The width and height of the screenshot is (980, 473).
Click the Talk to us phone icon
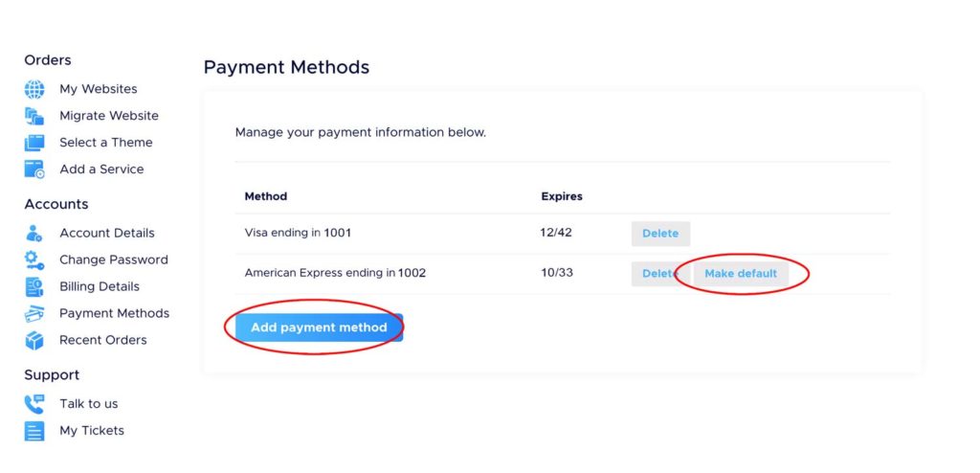[34, 404]
